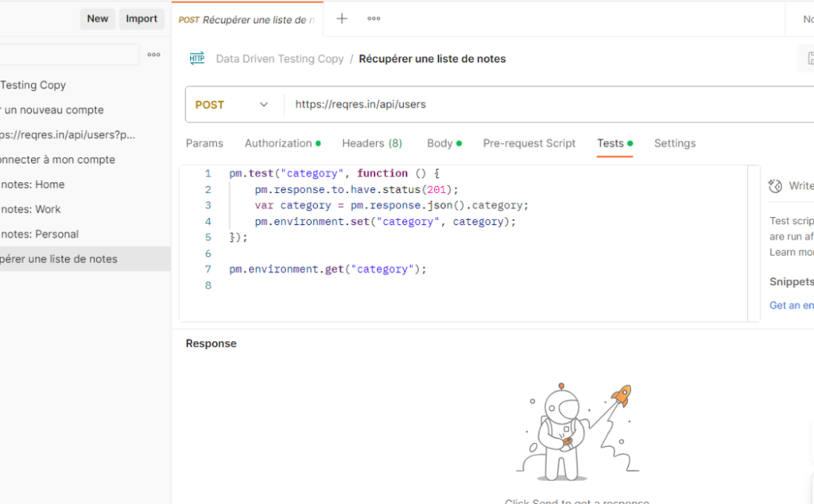Click the POST method badge on the open tab
This screenshot has height=504, width=814.
tap(190, 18)
